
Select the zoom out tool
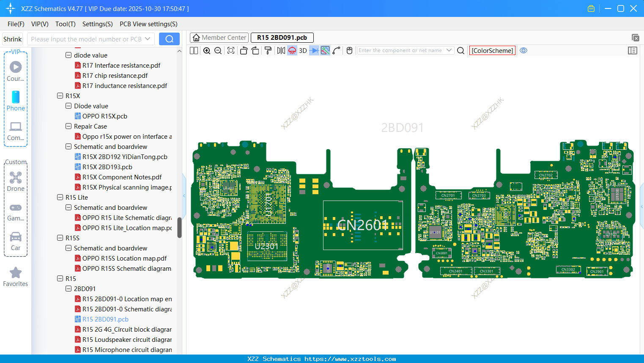click(218, 50)
